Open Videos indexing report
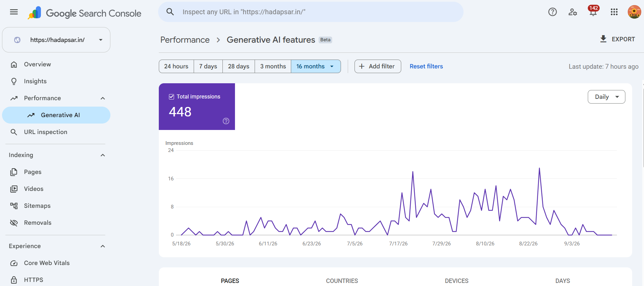 coord(56,189)
